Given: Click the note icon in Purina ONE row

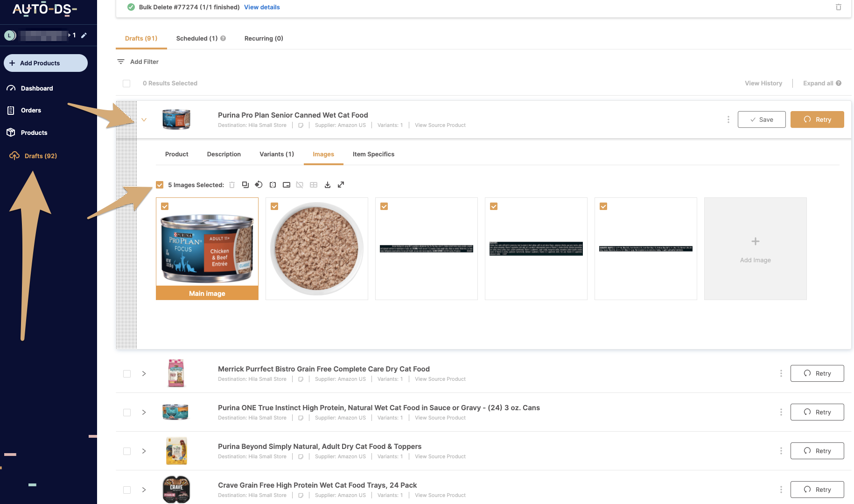Looking at the screenshot, I should [x=301, y=418].
